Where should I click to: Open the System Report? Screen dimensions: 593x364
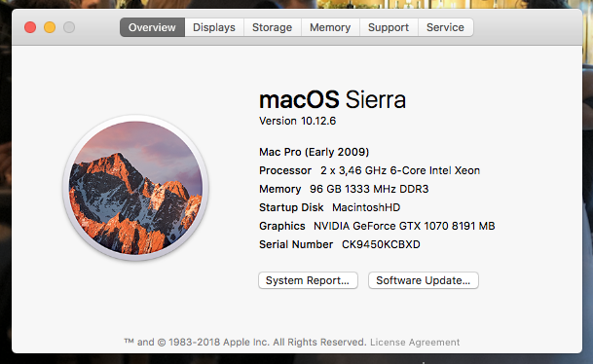pyautogui.click(x=308, y=280)
